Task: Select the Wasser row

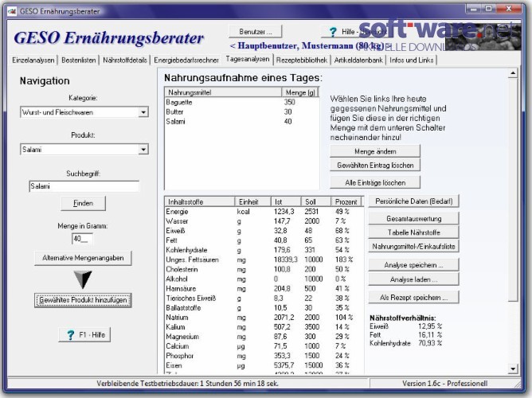Action: [x=264, y=221]
